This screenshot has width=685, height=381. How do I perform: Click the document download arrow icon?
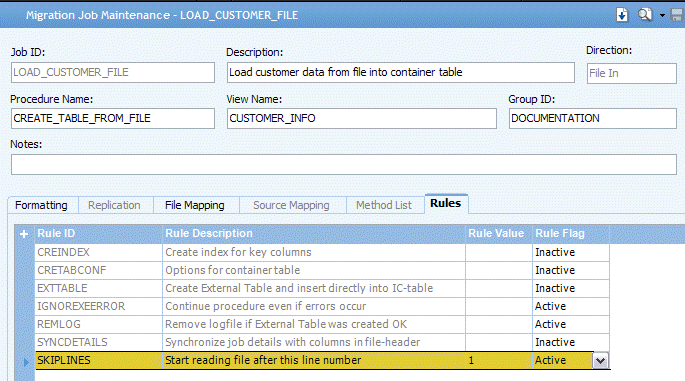(622, 15)
